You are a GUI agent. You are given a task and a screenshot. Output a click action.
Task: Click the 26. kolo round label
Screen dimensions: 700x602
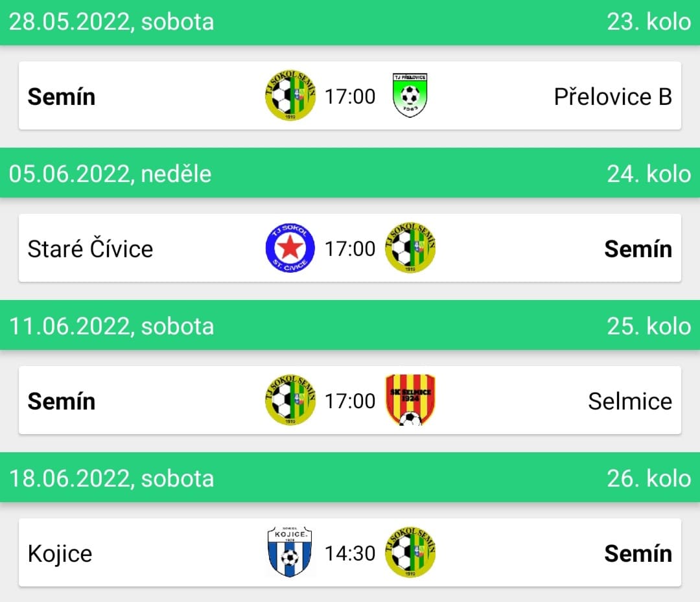pos(649,478)
